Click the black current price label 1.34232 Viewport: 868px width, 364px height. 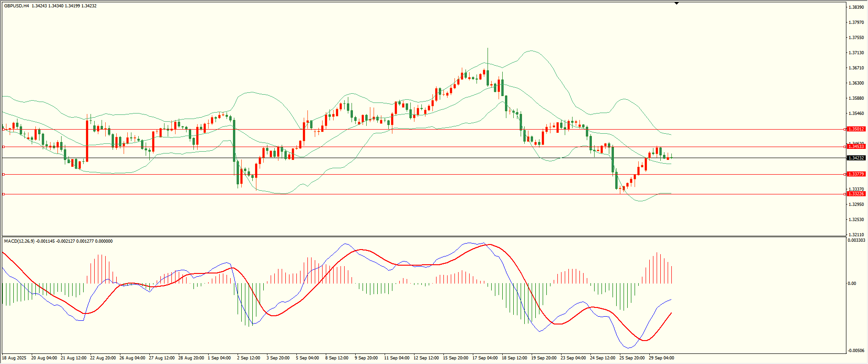[856, 158]
